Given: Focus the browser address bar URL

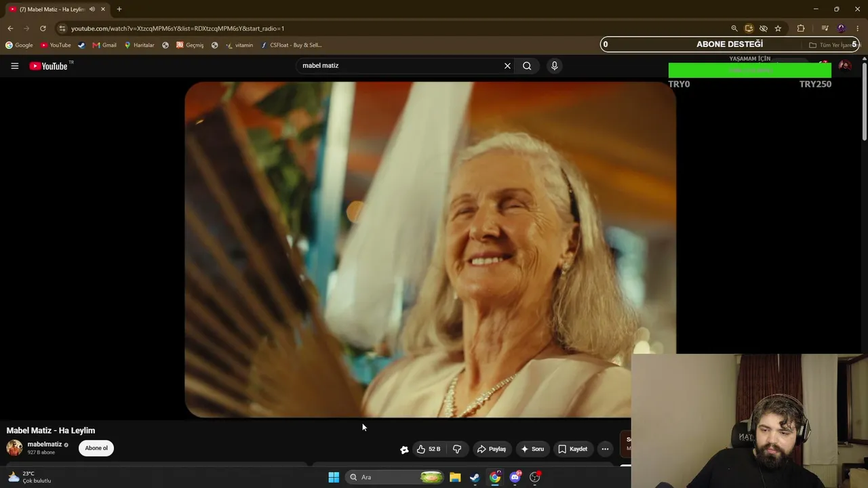Looking at the screenshot, I should [178, 28].
